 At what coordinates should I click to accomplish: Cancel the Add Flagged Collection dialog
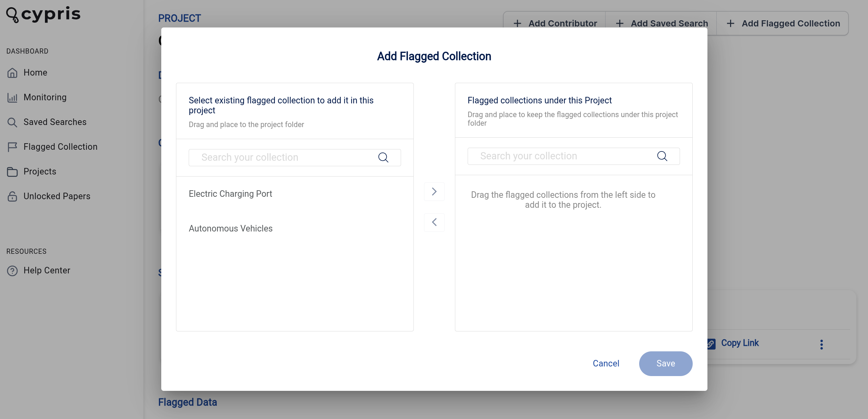(x=606, y=363)
